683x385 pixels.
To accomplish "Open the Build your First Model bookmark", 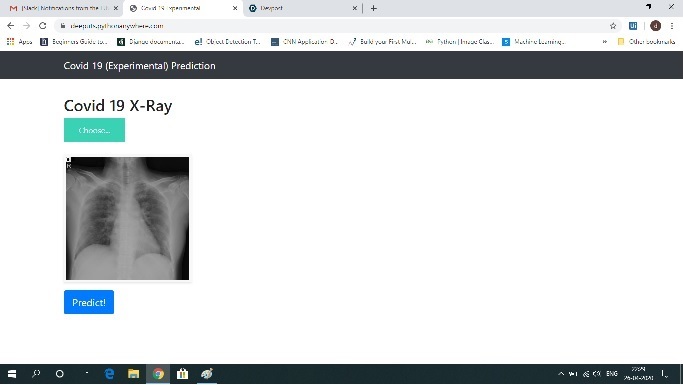I will [382, 42].
